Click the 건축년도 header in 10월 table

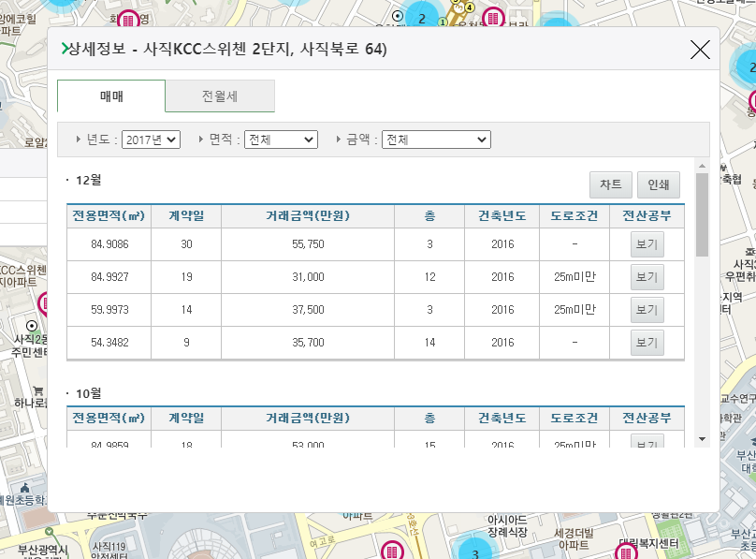click(502, 418)
